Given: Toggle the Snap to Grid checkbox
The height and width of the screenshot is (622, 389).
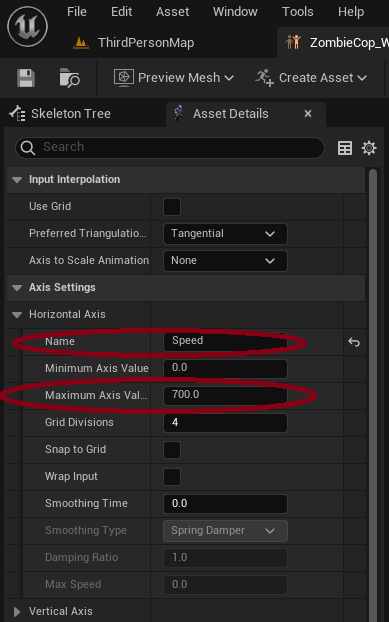Looking at the screenshot, I should point(172,450).
